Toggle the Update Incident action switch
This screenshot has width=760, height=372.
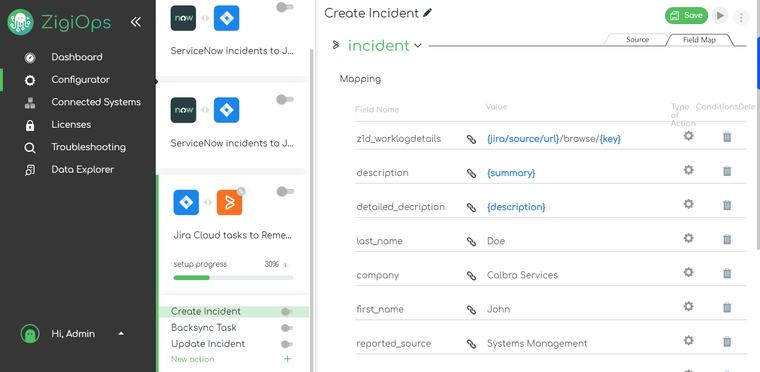(x=287, y=344)
